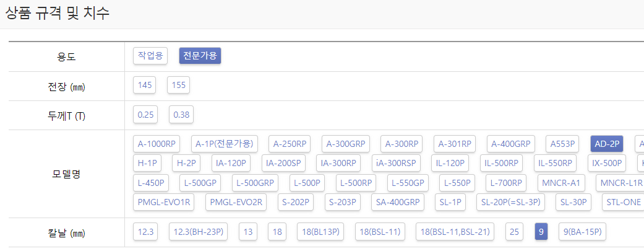
Task: Select blade width 18(BSL-11,BSL-21)
Action: pyautogui.click(x=455, y=232)
